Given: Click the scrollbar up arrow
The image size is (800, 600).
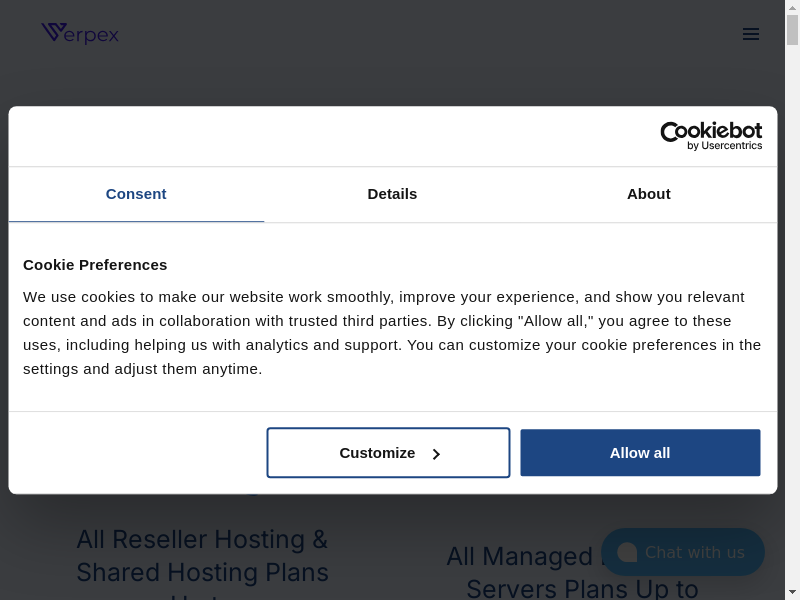Looking at the screenshot, I should coord(792,7).
